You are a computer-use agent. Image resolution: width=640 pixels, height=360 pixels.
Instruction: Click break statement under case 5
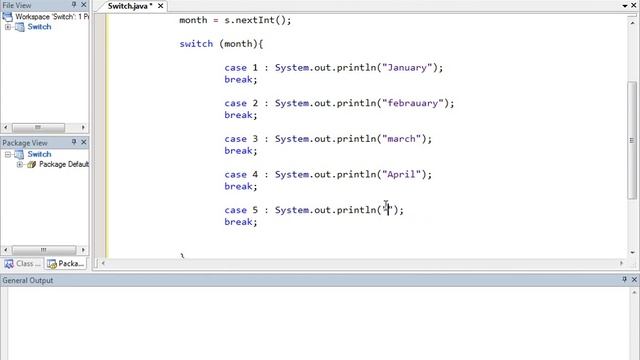click(241, 222)
